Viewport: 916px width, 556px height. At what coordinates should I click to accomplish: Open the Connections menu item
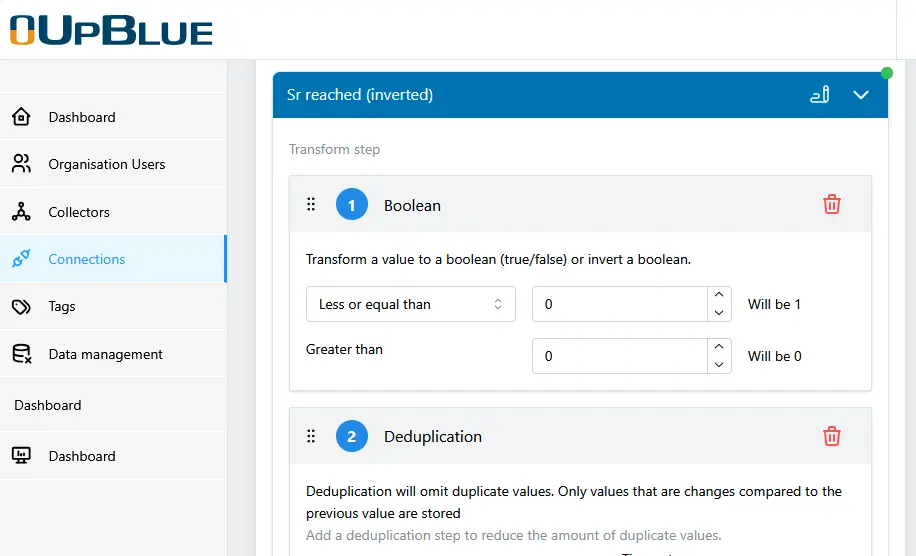[87, 259]
